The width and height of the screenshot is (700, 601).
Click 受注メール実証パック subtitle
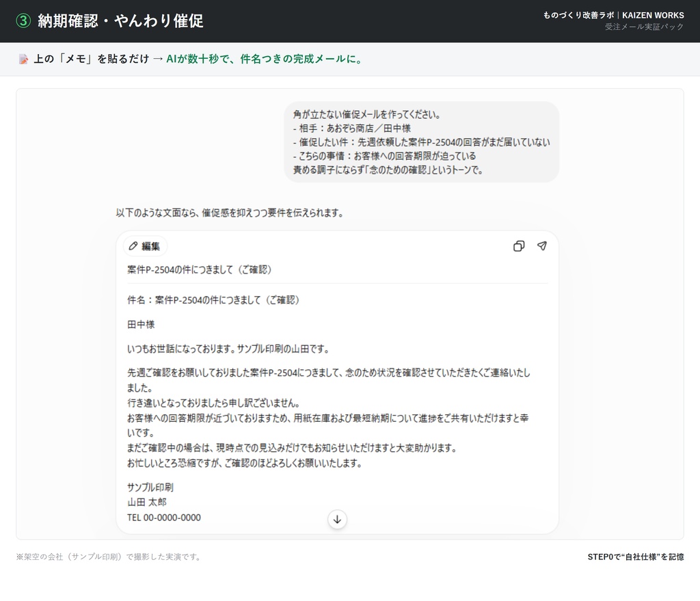click(x=644, y=27)
